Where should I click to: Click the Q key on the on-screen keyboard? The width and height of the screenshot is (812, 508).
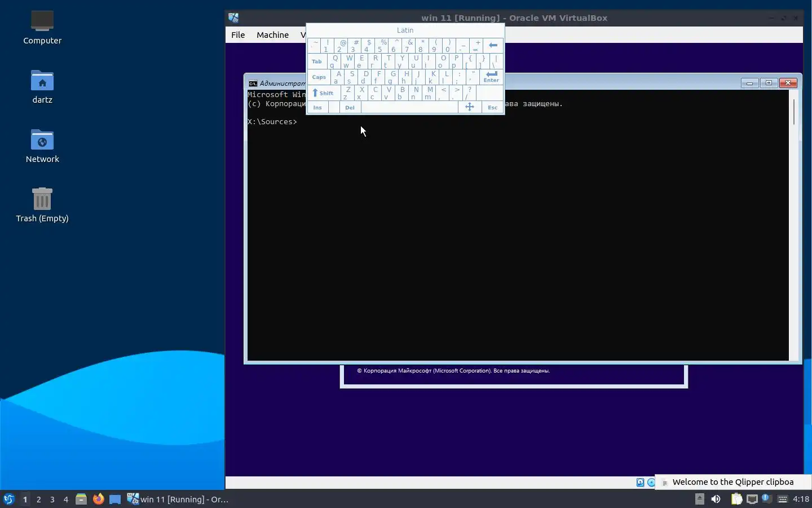point(333,61)
